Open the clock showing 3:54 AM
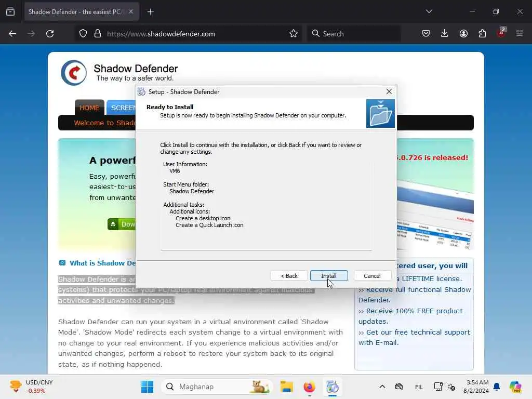Image resolution: width=532 pixels, height=399 pixels. 477,387
